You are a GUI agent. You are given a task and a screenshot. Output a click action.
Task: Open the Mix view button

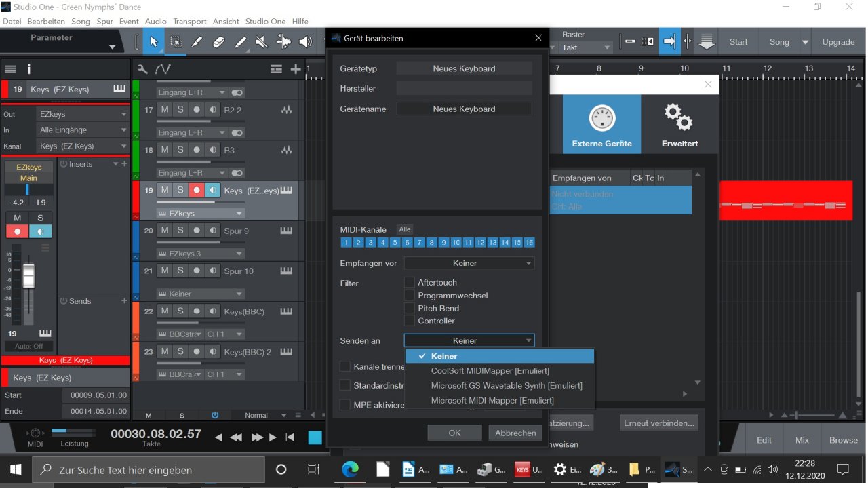pos(802,440)
